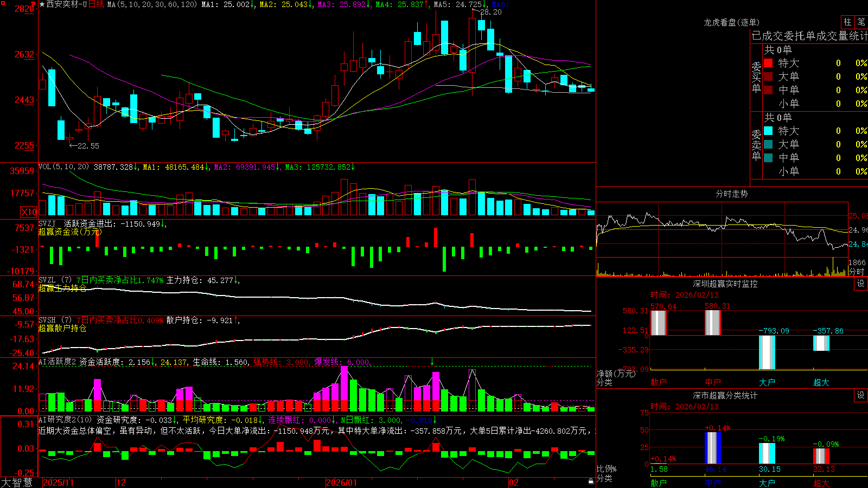
Task: Click the 深圳超赢实时监控 panel title
Action: [x=725, y=284]
